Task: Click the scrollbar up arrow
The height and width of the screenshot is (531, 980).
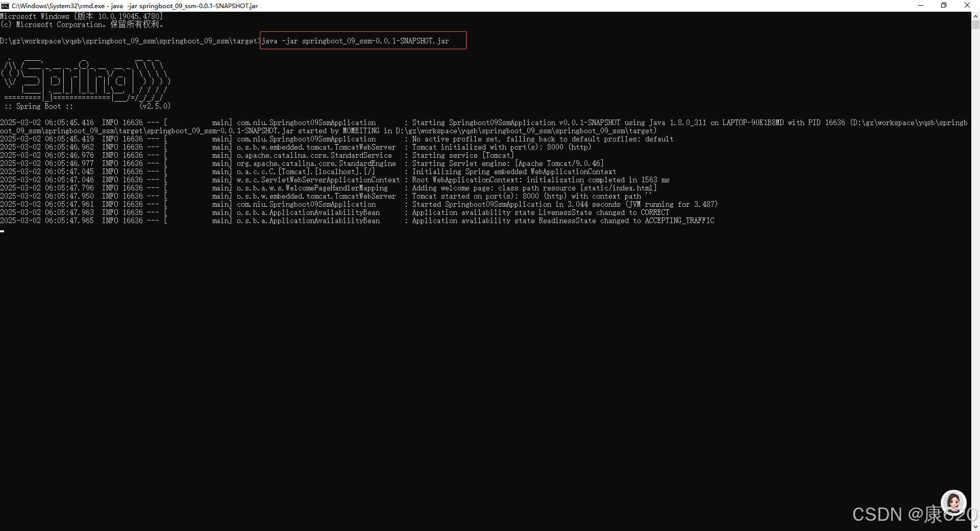Action: click(975, 16)
